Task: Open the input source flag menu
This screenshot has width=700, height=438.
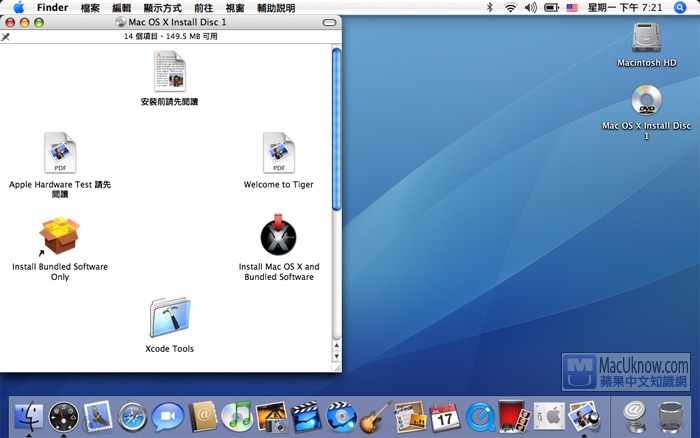Action: tap(572, 8)
